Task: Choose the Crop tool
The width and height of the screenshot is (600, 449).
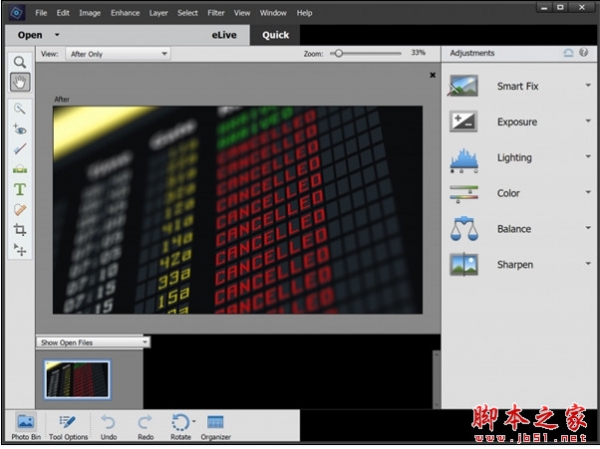Action: (x=20, y=230)
